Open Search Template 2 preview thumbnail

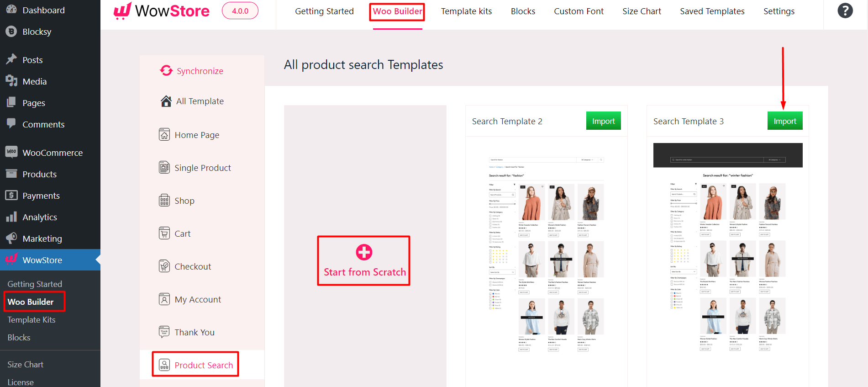click(546, 254)
